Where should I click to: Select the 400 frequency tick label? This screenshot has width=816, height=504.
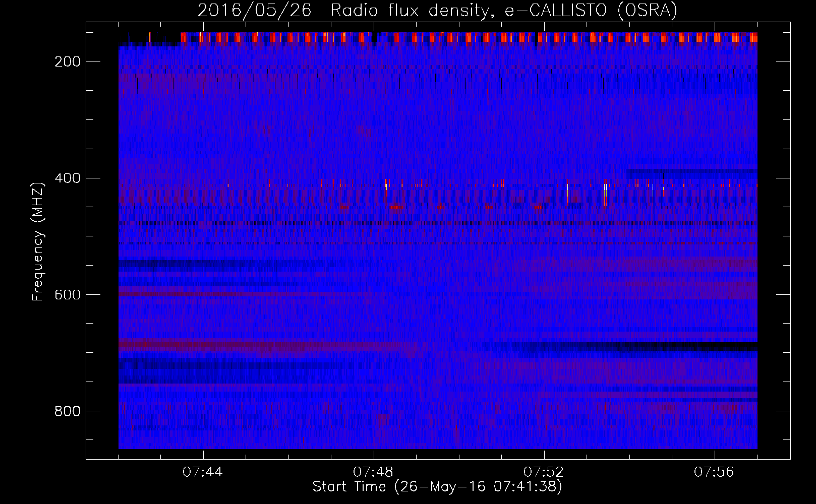click(x=68, y=178)
